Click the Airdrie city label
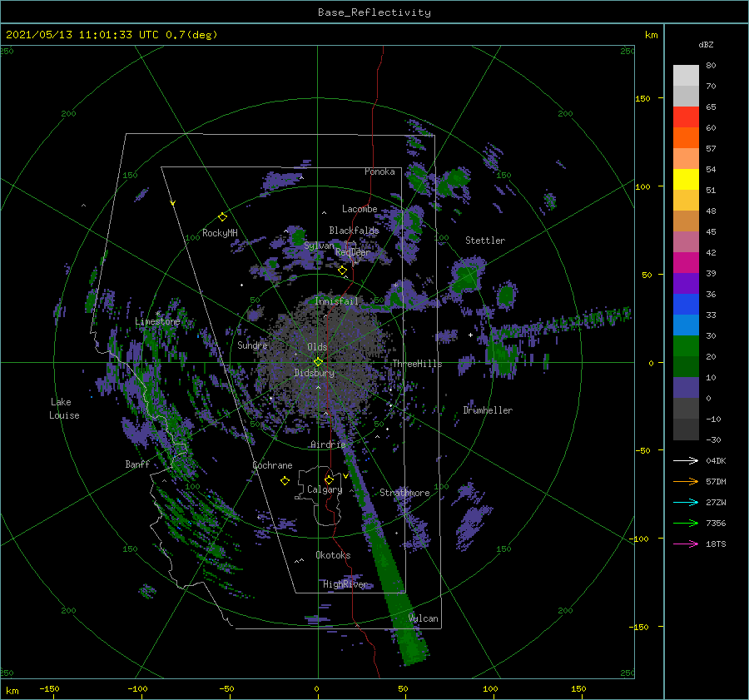This screenshot has width=749, height=700. (x=328, y=444)
